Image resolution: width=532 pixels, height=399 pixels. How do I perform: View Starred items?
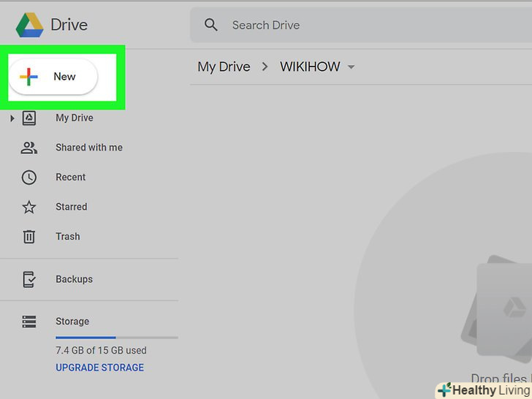tap(72, 207)
